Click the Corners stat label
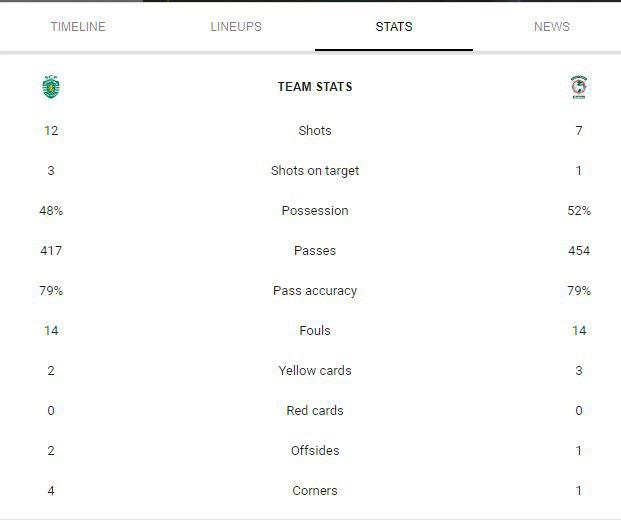Viewport: 621px width, 526px height. (x=315, y=491)
